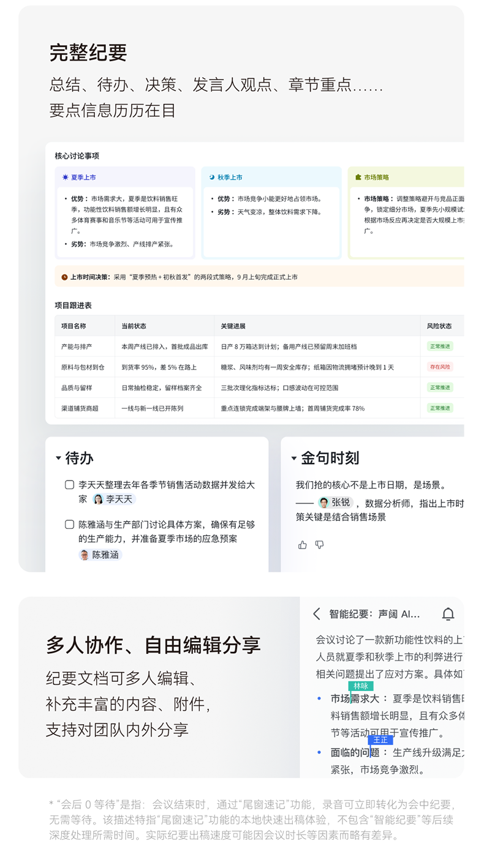Click the notification bell icon
The height and width of the screenshot is (868, 484).
coord(448,614)
